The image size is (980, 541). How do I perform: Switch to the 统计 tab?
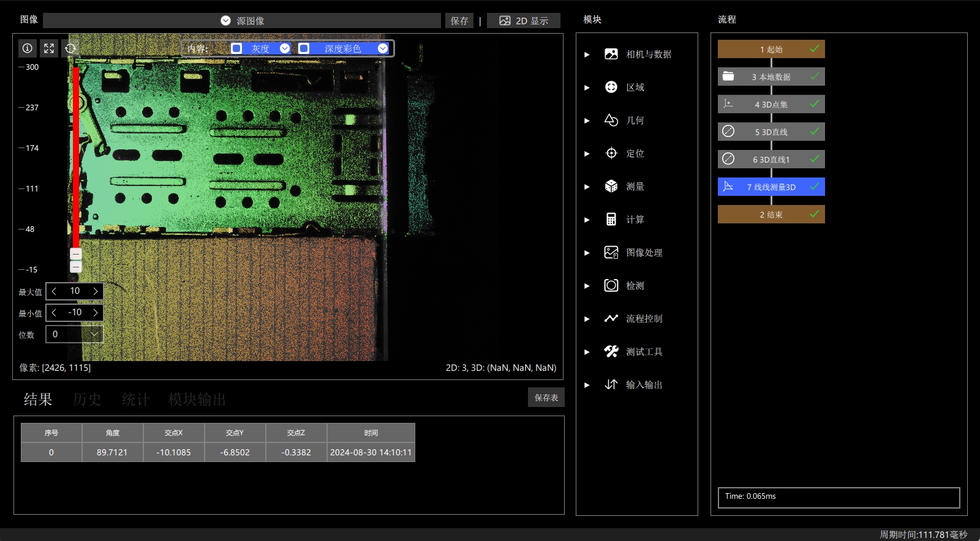136,400
